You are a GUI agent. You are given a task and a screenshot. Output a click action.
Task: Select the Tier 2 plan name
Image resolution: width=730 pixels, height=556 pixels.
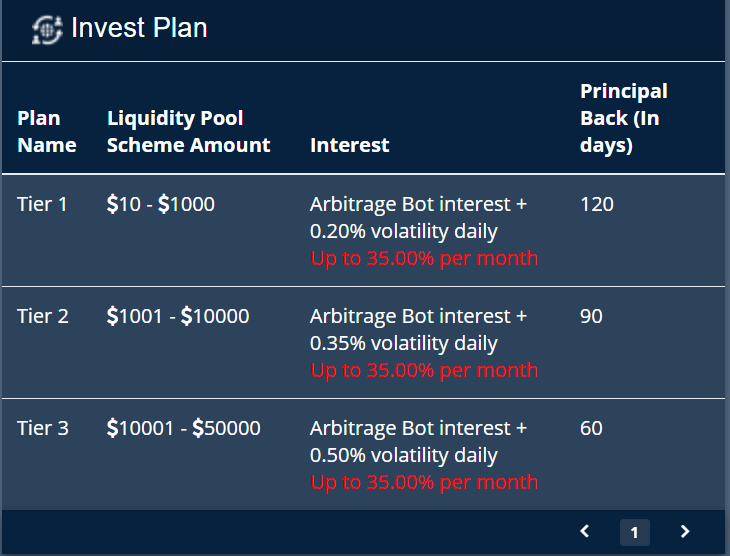(x=43, y=316)
